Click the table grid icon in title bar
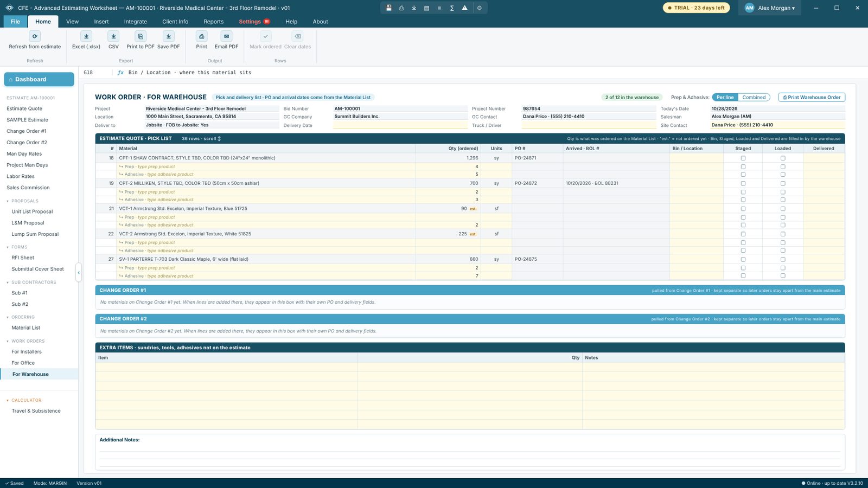The width and height of the screenshot is (868, 488). pyautogui.click(x=426, y=8)
